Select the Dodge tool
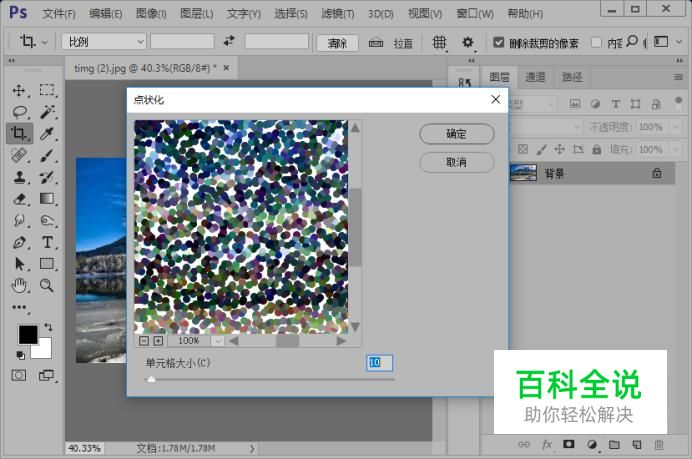This screenshot has width=692, height=459. pos(47,220)
